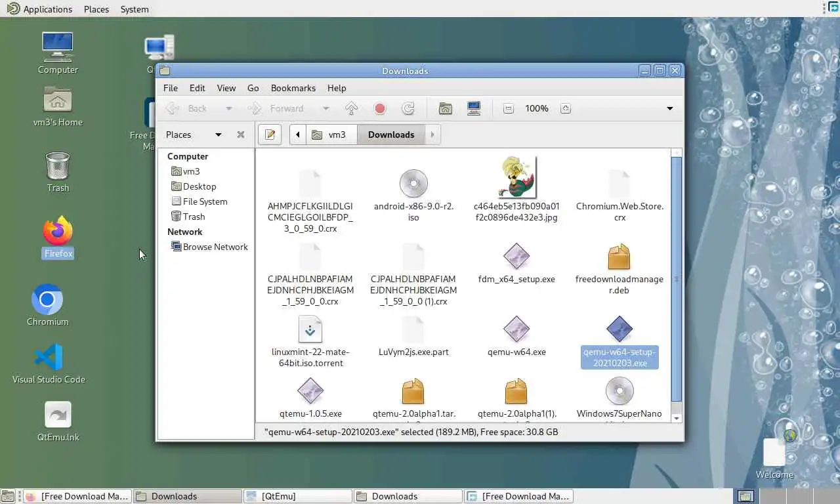This screenshot has height=504, width=840.
Task: Select Chromium.Web.Store.crx file icon
Action: coord(619,184)
